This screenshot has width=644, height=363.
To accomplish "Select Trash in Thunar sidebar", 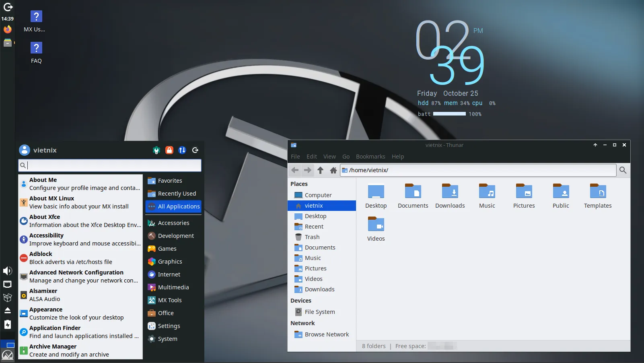I will 322,237.
